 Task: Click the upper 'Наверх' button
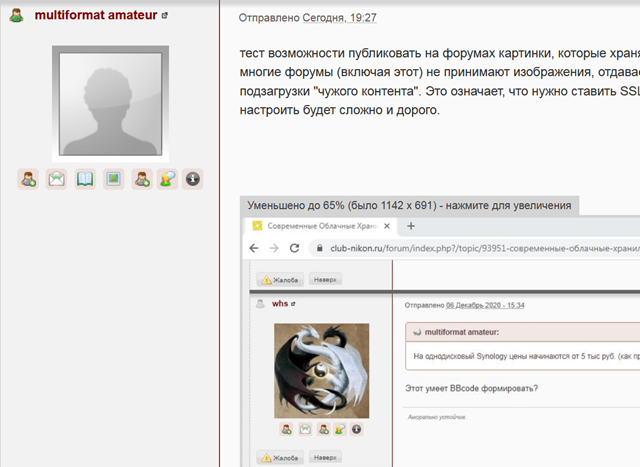coord(325,280)
